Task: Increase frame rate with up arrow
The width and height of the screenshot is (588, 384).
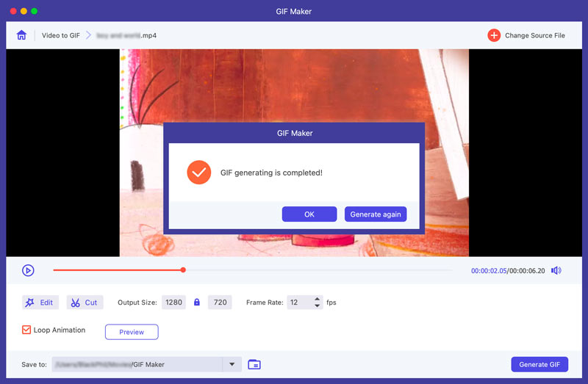Action: (318, 299)
